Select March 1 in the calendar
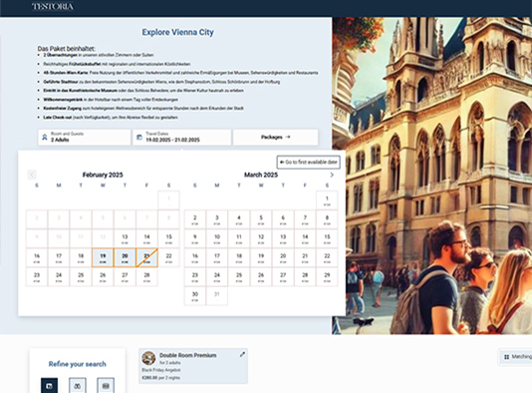This screenshot has width=532, height=393. pos(327,200)
